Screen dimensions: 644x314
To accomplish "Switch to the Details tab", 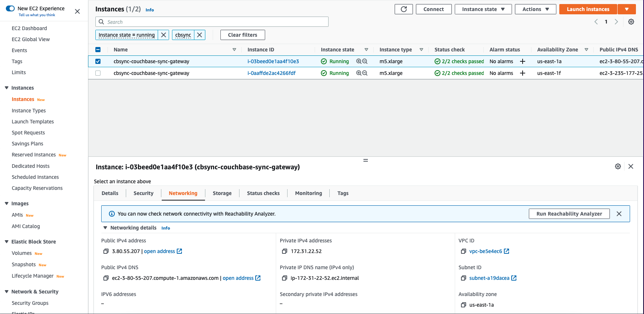I will [x=110, y=193].
